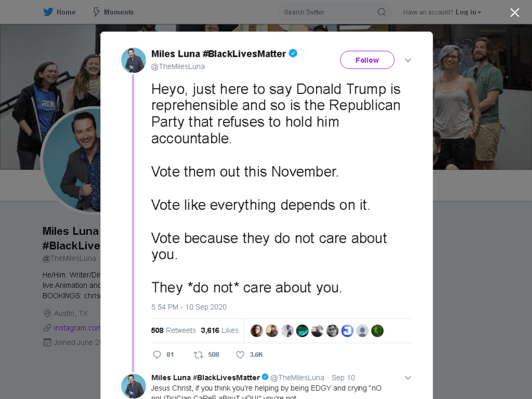The height and width of the screenshot is (399, 532).
Task: Click the search magnifier icon
Action: click(381, 12)
